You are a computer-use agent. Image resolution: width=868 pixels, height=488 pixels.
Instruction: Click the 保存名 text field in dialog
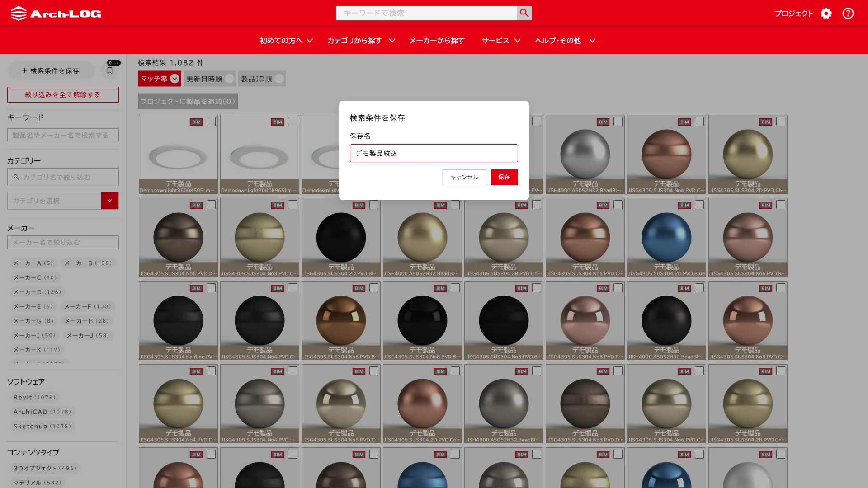point(434,153)
